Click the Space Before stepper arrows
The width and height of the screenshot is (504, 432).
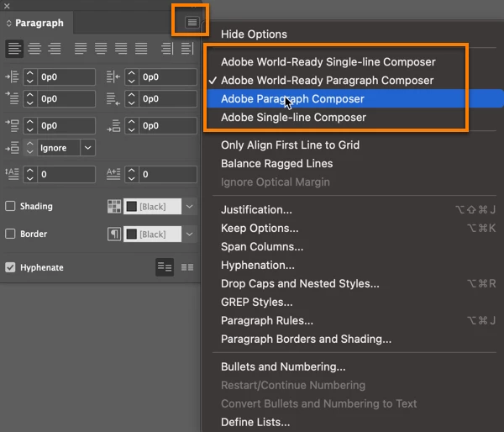click(x=30, y=125)
